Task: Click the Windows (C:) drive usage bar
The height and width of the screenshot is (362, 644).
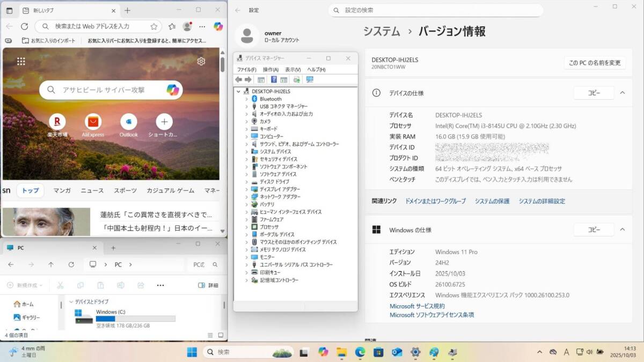Action: pos(135,319)
